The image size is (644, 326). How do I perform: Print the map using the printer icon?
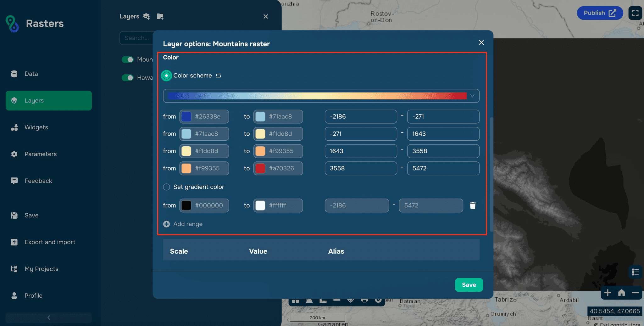coord(364,301)
